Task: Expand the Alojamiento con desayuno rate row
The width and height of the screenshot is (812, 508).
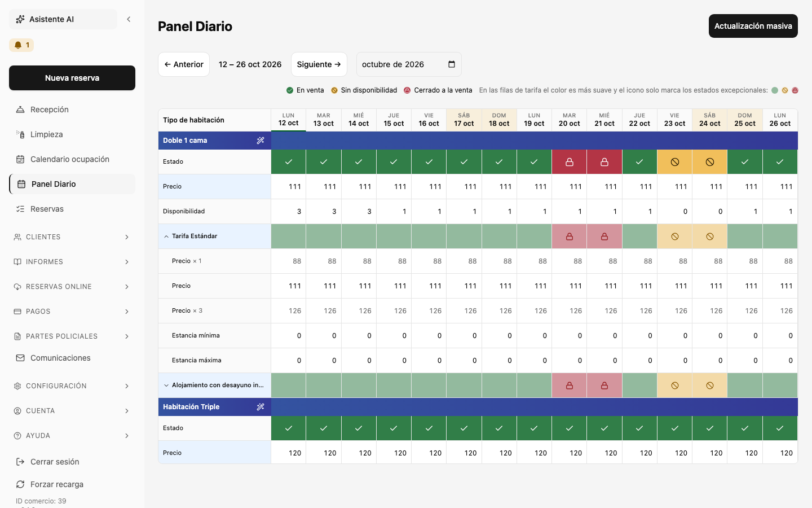Action: click(166, 386)
